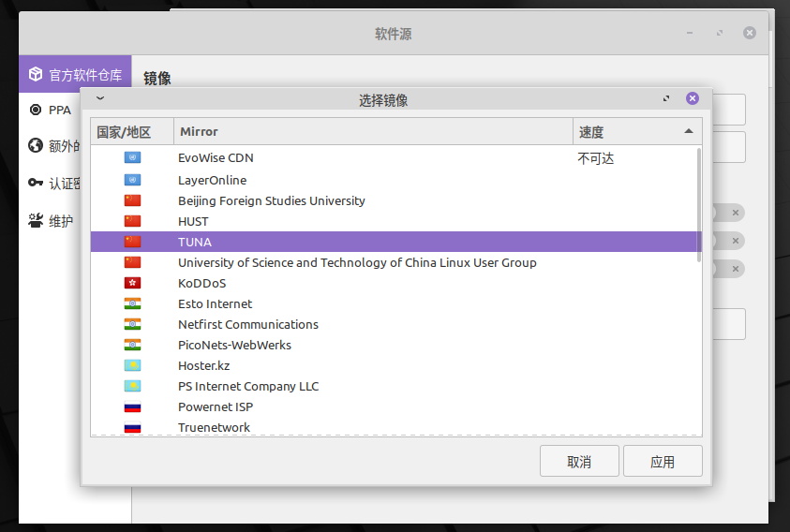This screenshot has width=790, height=532.
Task: Open the 维护 section via its icon
Action: pos(36,221)
